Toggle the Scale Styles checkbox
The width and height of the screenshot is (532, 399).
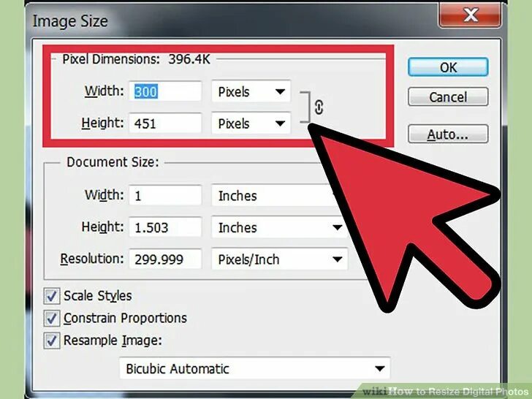coord(52,296)
